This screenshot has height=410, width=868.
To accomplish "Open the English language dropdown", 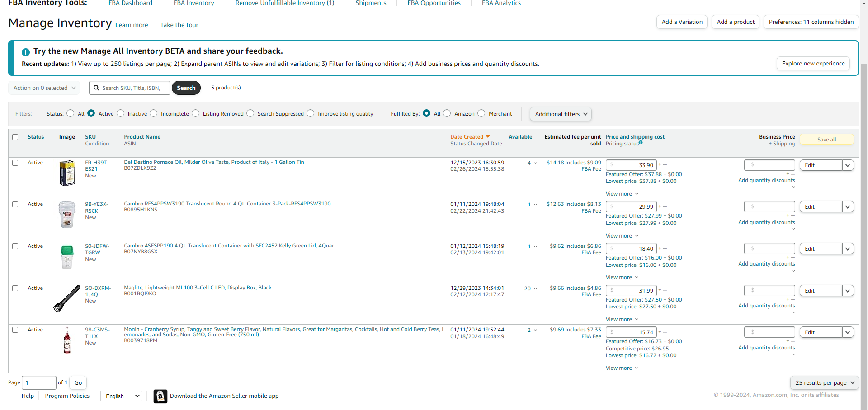I will [121, 396].
